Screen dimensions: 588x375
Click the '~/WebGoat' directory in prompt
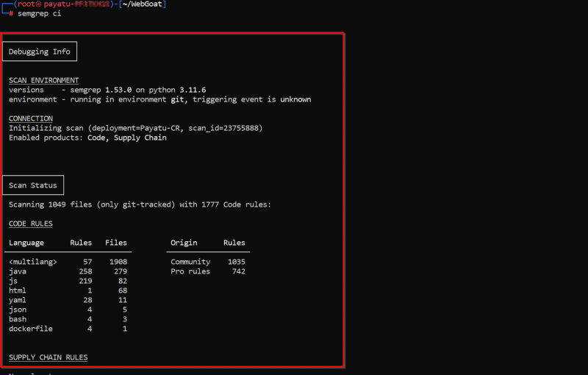click(x=142, y=4)
